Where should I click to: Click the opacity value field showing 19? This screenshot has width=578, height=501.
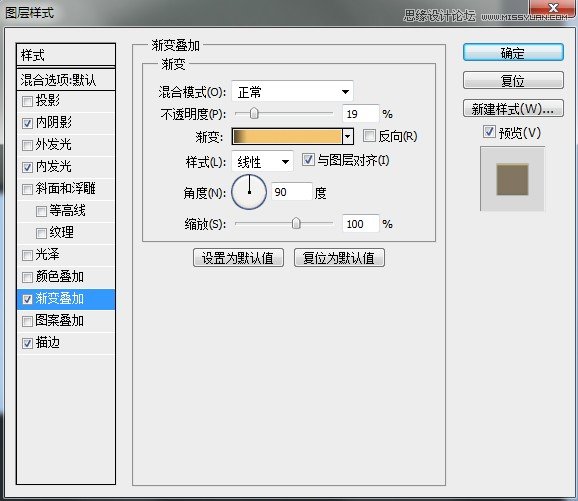[x=360, y=114]
